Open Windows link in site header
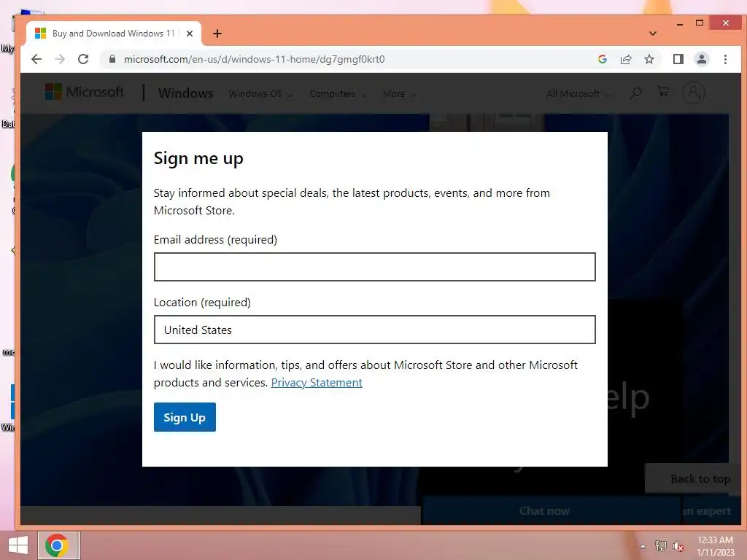 tap(186, 93)
